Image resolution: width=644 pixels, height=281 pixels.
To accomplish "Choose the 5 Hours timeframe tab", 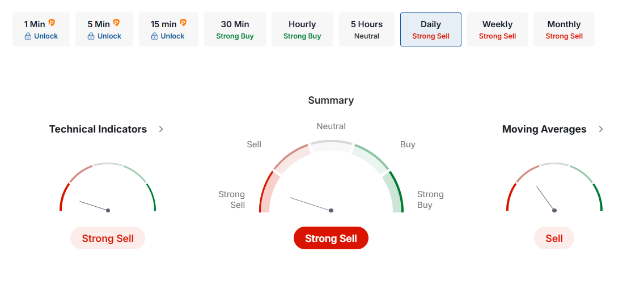I will point(367,29).
